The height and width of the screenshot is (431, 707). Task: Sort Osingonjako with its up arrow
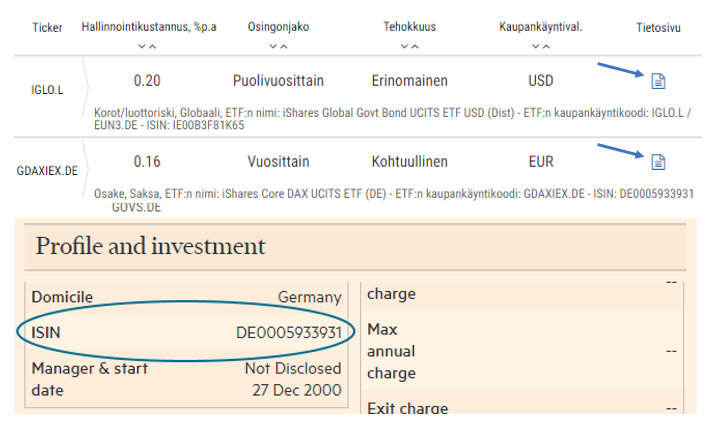[x=283, y=46]
